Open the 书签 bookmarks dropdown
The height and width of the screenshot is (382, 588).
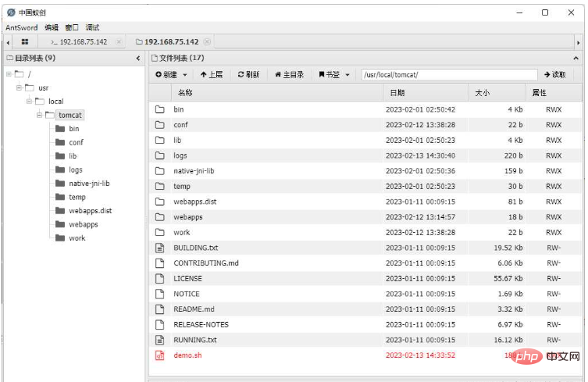[334, 75]
